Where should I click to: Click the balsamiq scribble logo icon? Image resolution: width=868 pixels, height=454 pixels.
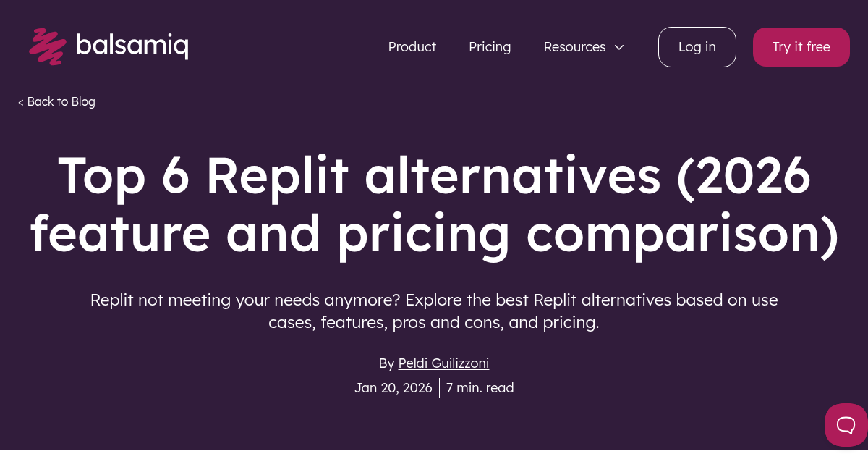click(47, 46)
